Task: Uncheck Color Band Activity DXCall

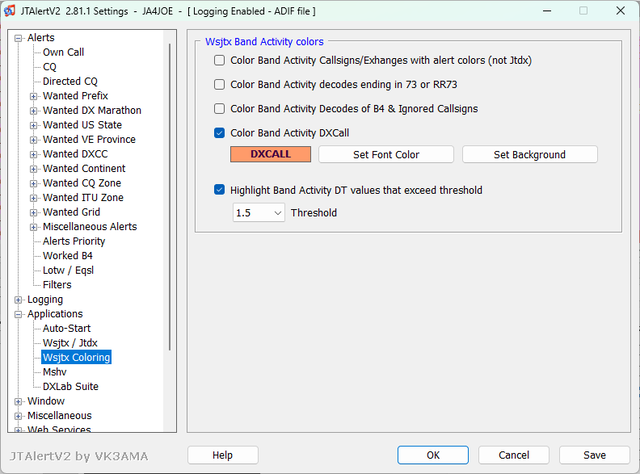Action: click(x=219, y=133)
